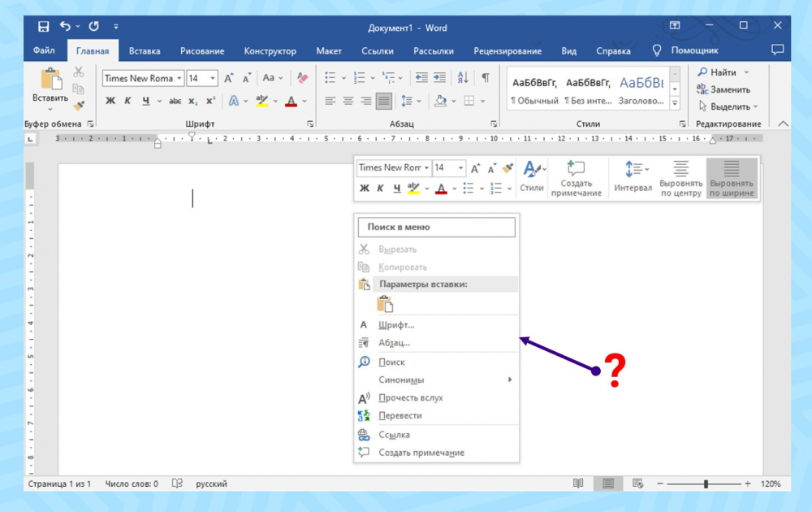Click the Sort icon in the paragraph group

pos(463,78)
